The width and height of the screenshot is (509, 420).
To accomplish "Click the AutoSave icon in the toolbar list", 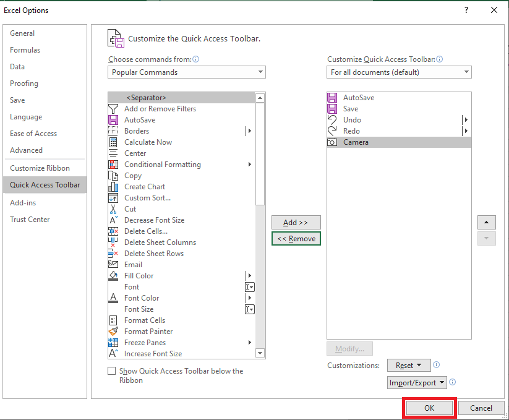I will pyautogui.click(x=332, y=98).
